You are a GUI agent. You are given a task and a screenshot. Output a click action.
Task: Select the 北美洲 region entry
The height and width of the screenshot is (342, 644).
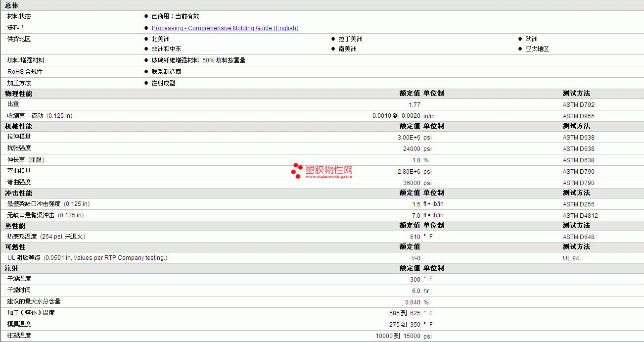(161, 39)
